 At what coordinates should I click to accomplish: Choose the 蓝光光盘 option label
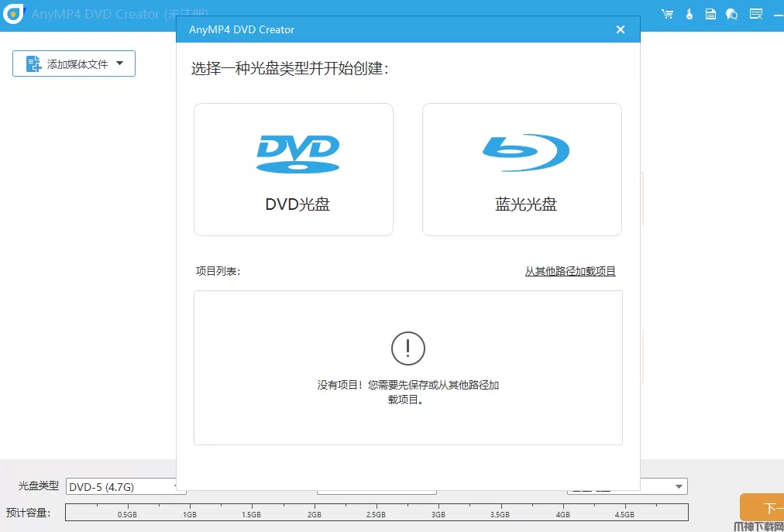coord(525,205)
